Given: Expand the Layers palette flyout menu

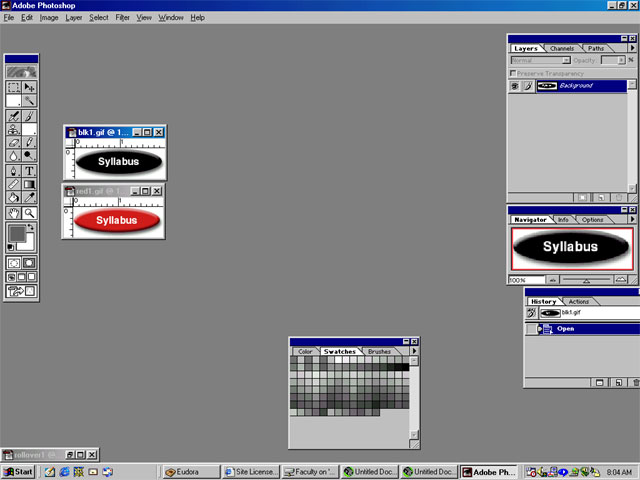Looking at the screenshot, I should coord(631,48).
